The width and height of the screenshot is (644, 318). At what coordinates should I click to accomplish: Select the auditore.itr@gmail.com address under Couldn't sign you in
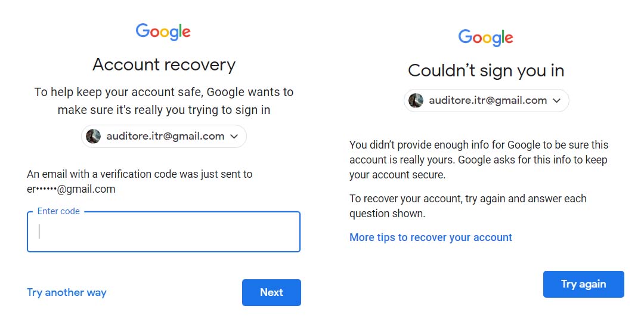pyautogui.click(x=488, y=100)
